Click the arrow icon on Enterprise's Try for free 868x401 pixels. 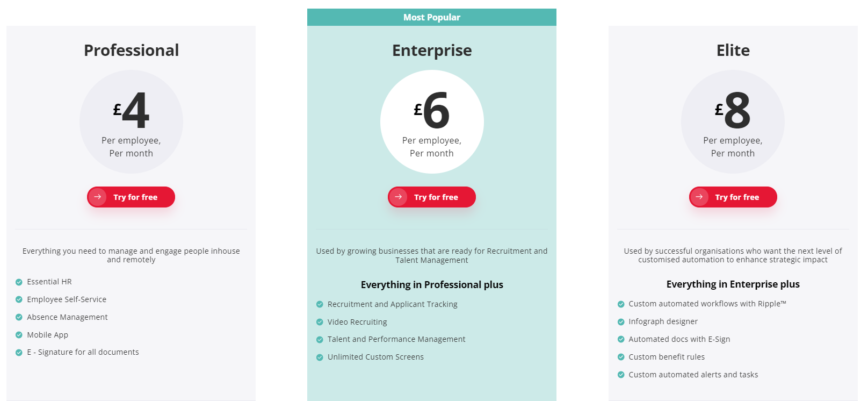(x=399, y=197)
